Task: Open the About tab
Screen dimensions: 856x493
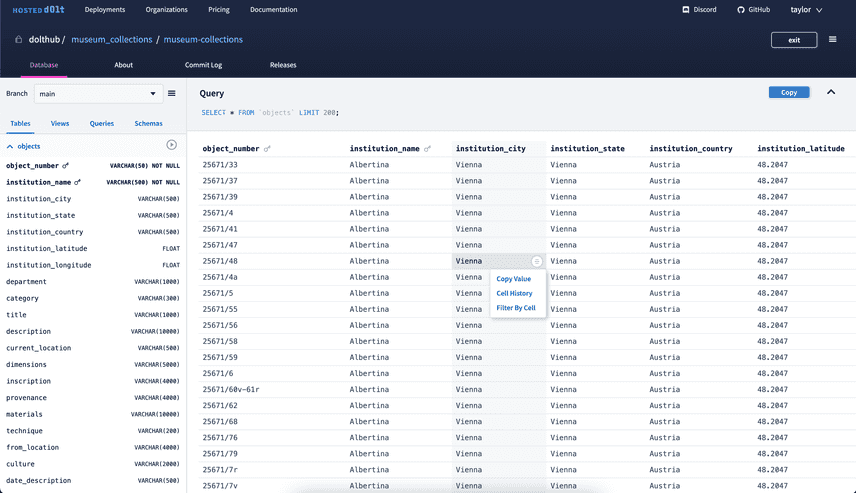Action: (x=123, y=65)
